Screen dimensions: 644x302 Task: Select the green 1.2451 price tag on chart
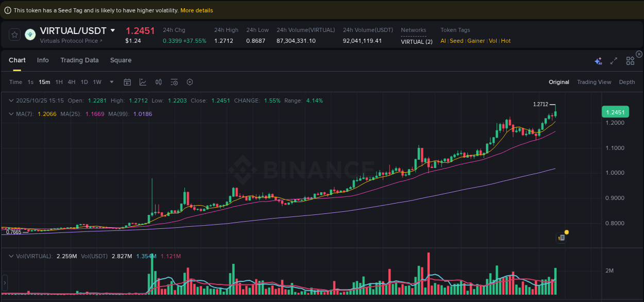point(615,111)
